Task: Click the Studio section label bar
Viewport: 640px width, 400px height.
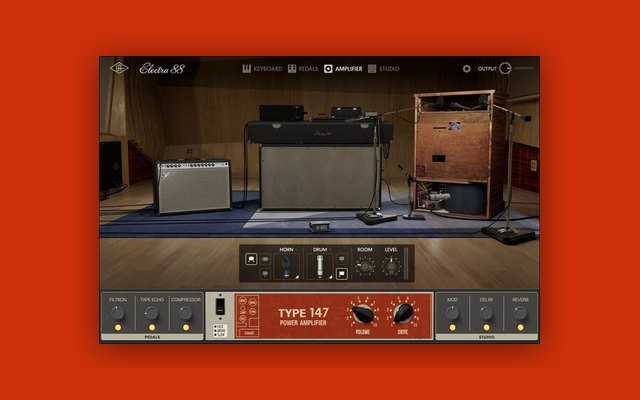Action: 486,337
